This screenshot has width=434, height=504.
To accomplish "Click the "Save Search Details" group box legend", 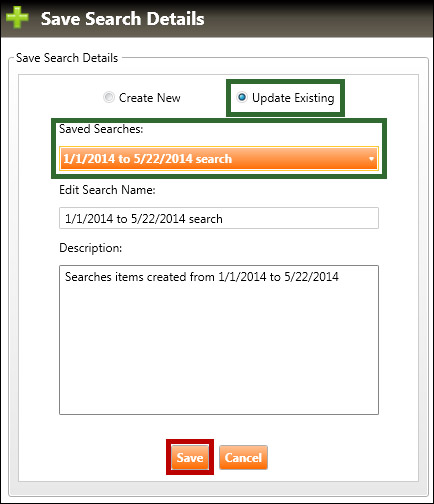I will [x=67, y=58].
